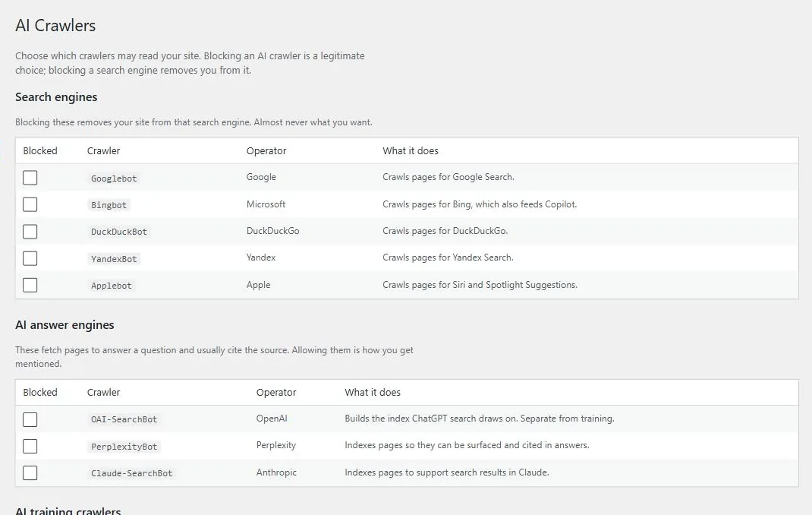Click "Crawler" header in Search engines table
This screenshot has width=812, height=515.
tap(103, 150)
